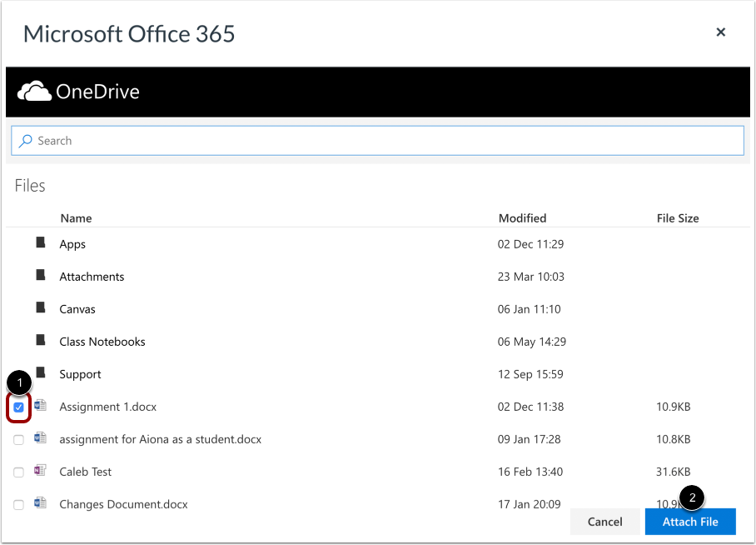
Task: Open the Apps folder icon
Action: click(x=40, y=244)
